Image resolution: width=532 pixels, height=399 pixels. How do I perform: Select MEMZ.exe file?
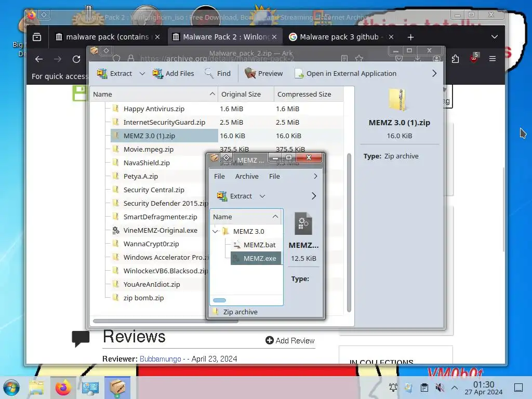[256, 259]
